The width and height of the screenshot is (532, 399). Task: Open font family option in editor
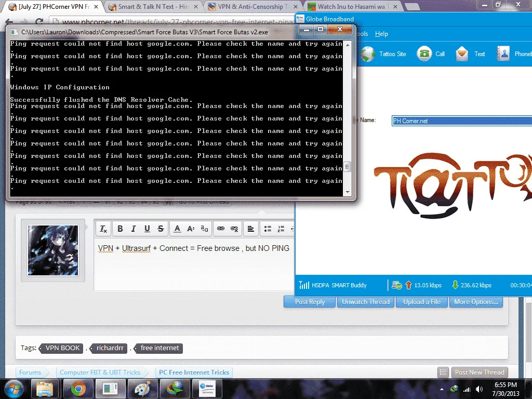pos(204,229)
